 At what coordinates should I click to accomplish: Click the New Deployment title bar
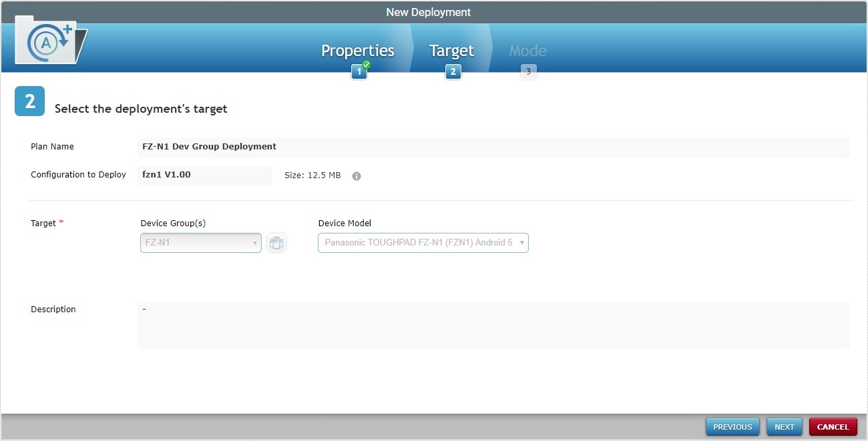[428, 11]
